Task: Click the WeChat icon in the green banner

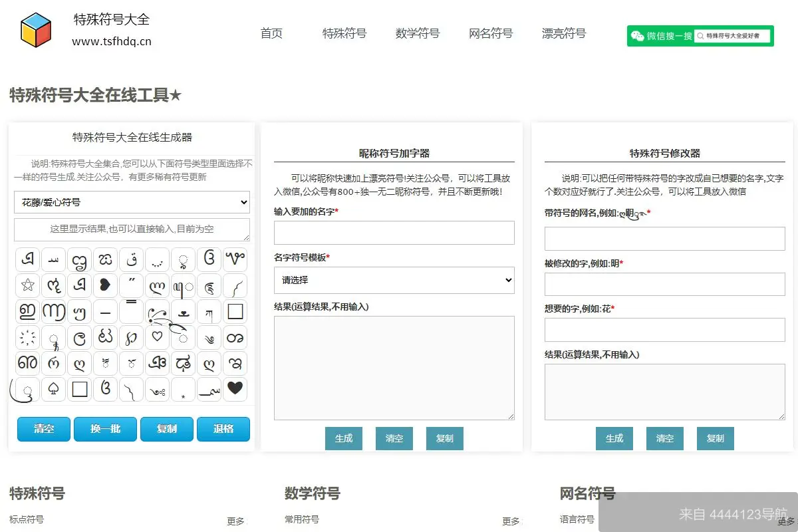Action: pos(639,36)
